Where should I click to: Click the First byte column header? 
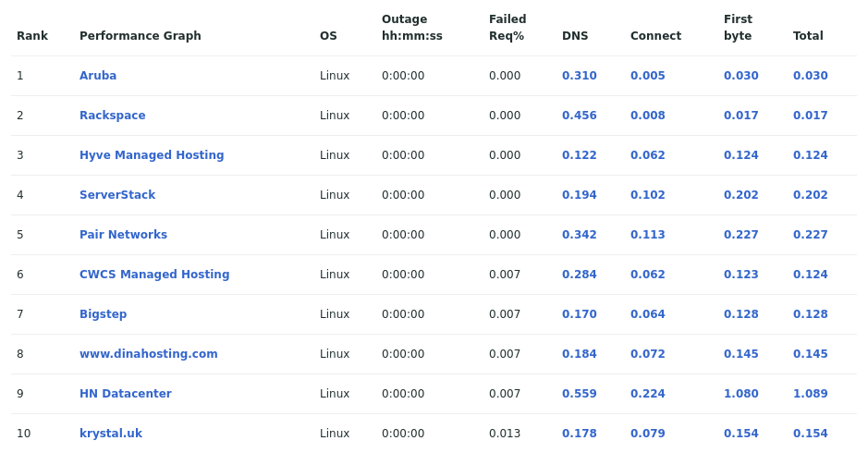point(738,28)
